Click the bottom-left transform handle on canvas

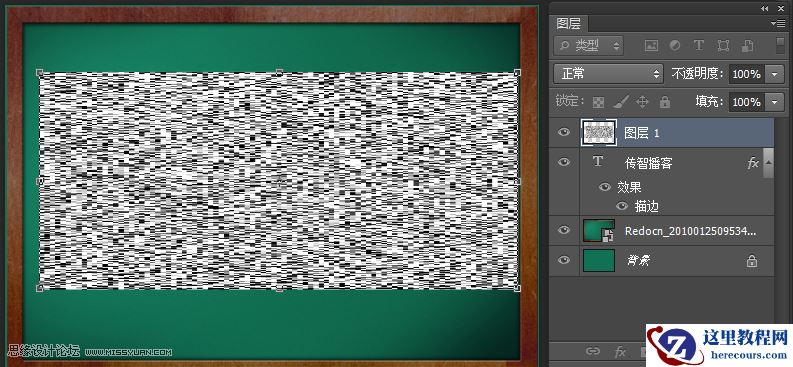click(40, 288)
